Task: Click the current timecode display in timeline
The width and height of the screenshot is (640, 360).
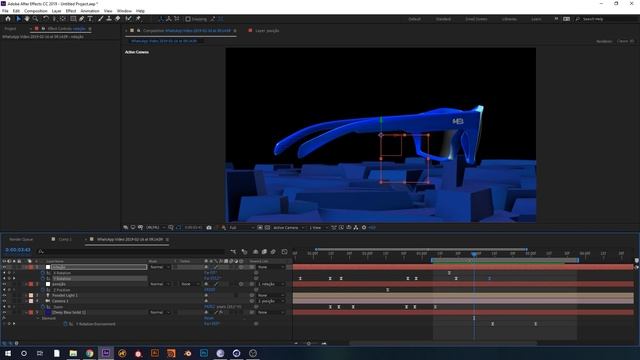Action: (18, 250)
